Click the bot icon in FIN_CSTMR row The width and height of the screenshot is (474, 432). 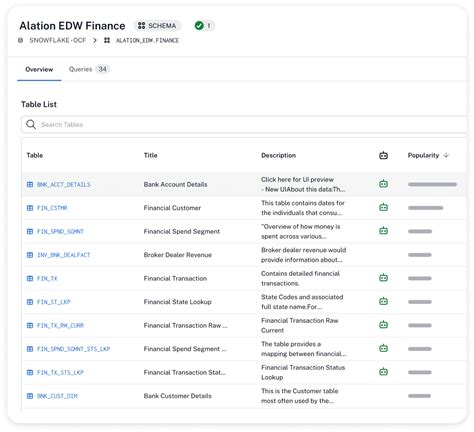[x=383, y=207]
